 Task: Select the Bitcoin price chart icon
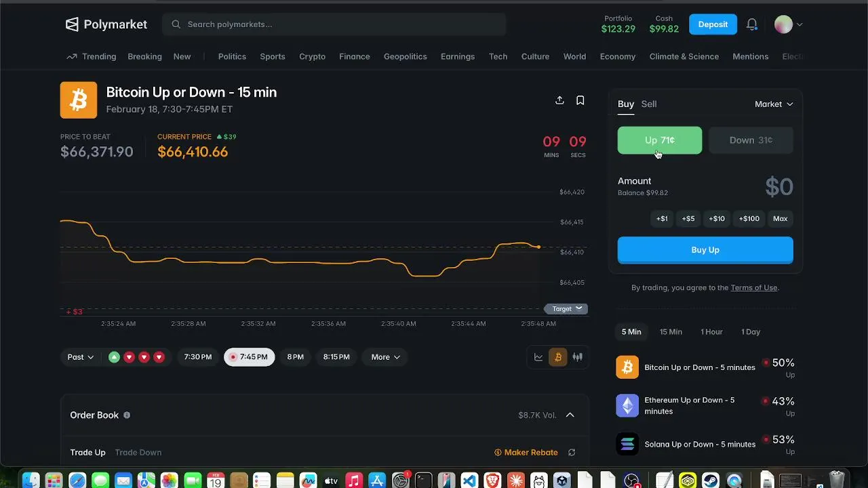(558, 357)
